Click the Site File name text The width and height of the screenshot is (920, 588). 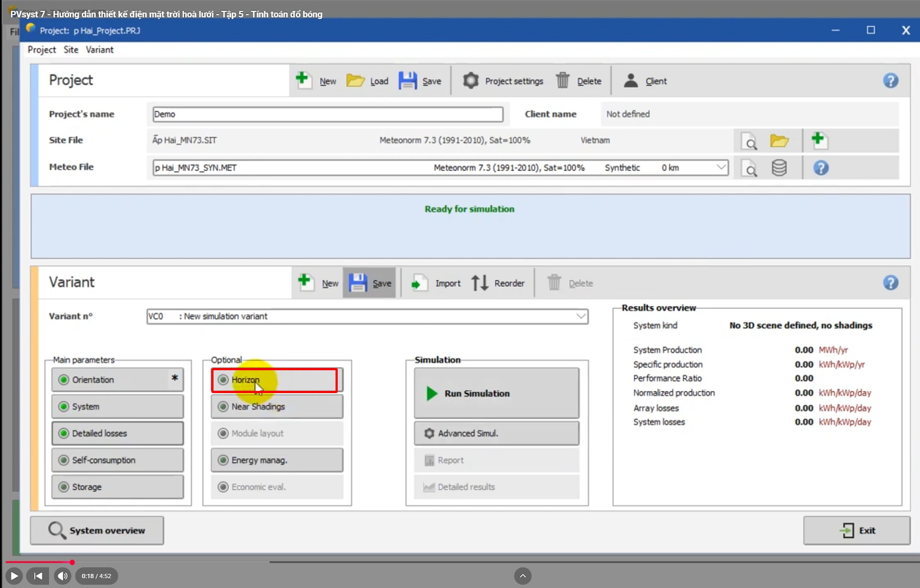[184, 140]
